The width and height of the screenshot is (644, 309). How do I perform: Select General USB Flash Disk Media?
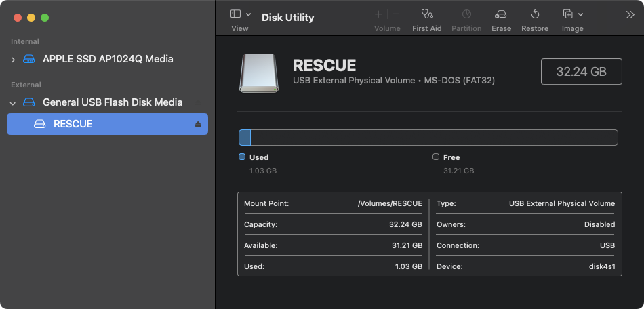coord(113,102)
